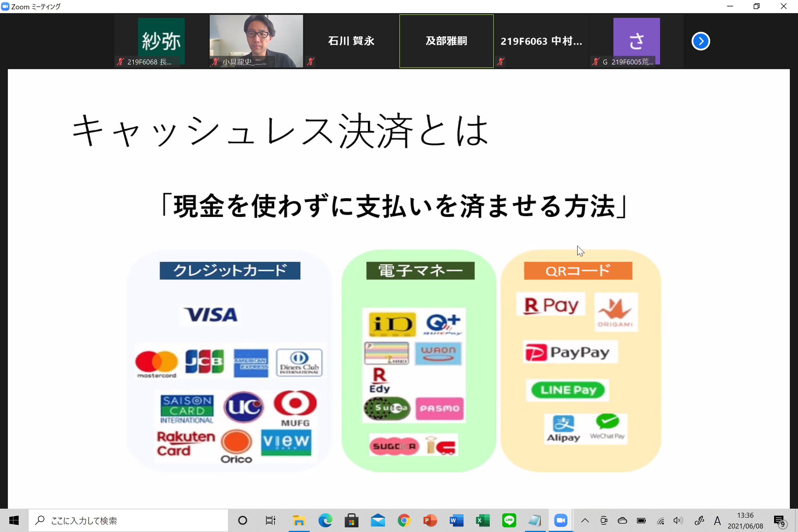This screenshot has width=798, height=532.
Task: Check battery status tray icon
Action: (641, 520)
